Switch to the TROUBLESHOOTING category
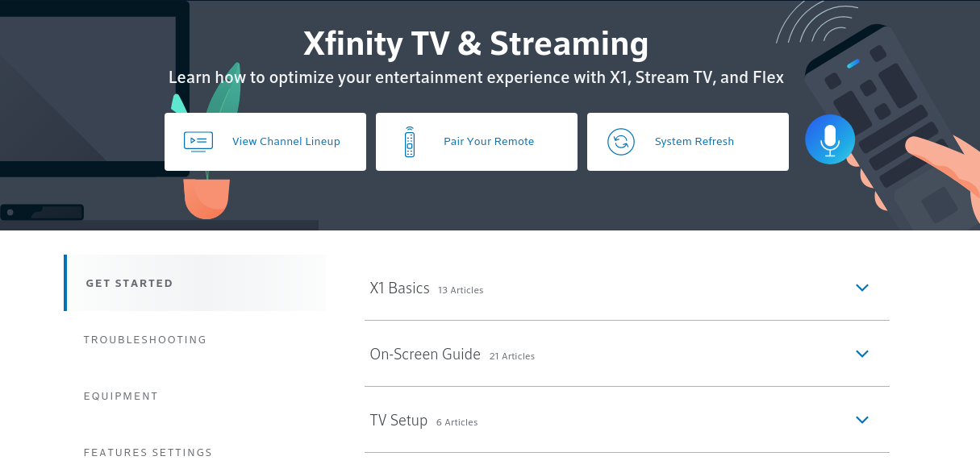This screenshot has height=473, width=980. click(145, 339)
